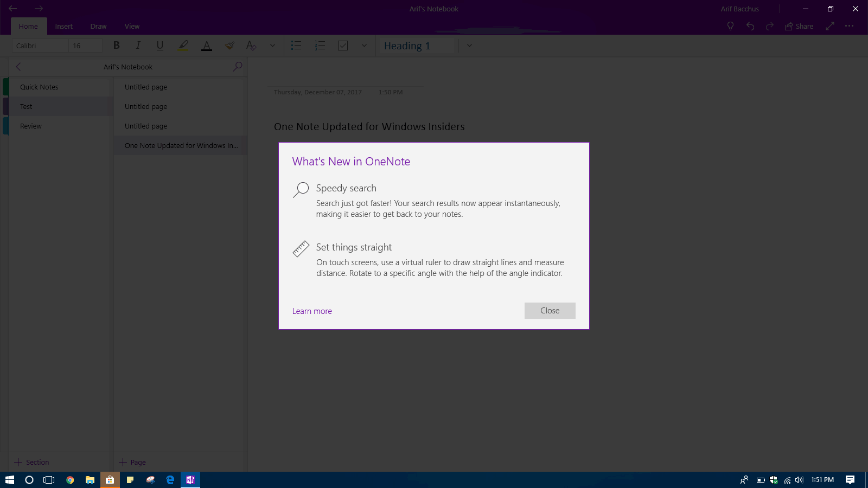The image size is (868, 488).
Task: Expand more font formatting options
Action: point(272,46)
